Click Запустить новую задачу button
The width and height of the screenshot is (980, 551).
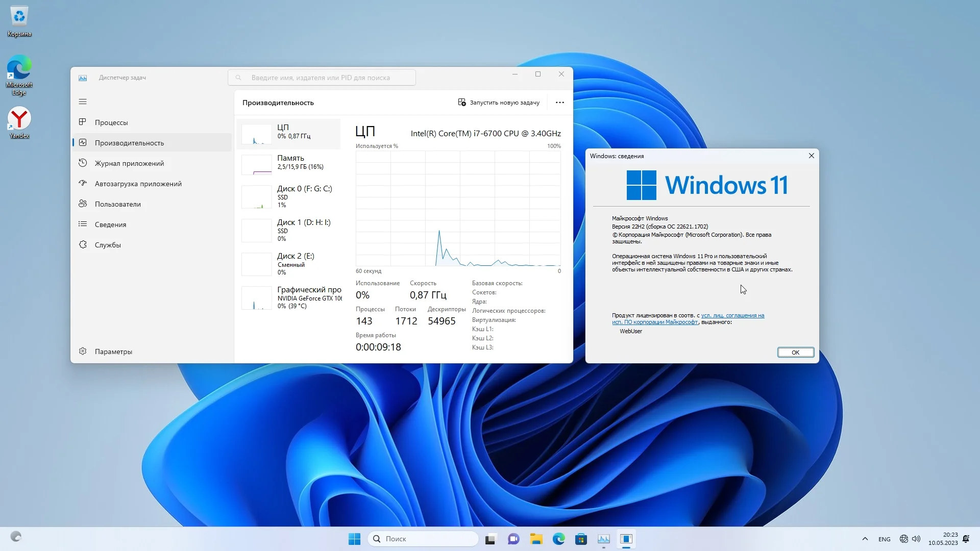pyautogui.click(x=499, y=103)
